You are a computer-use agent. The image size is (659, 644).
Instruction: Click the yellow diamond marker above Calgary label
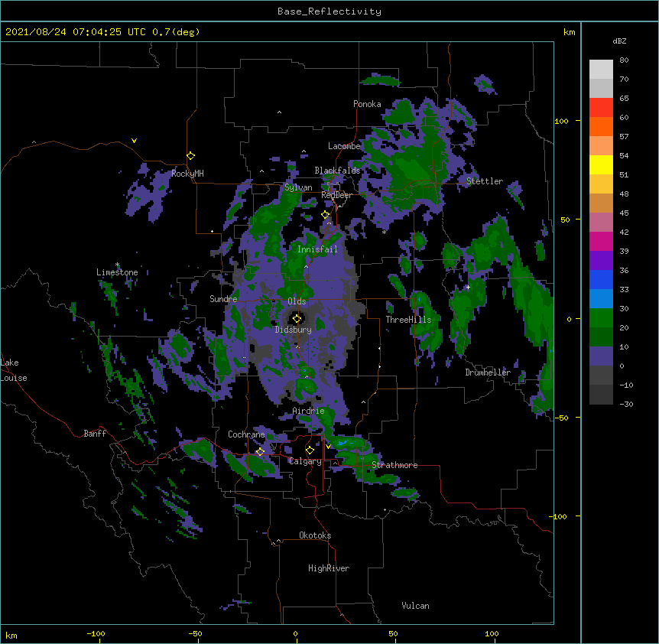pos(310,450)
